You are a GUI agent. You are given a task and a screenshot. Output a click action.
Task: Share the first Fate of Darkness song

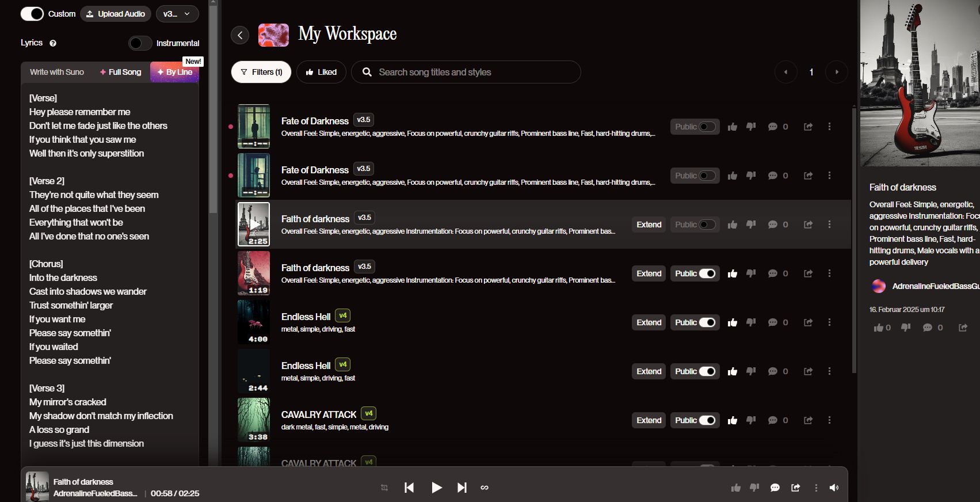[x=808, y=127]
